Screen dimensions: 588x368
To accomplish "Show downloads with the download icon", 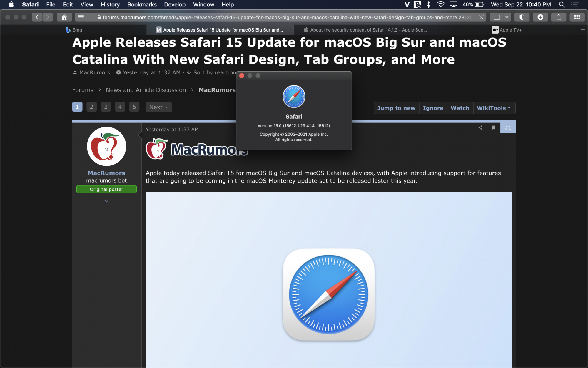I will pyautogui.click(x=540, y=17).
